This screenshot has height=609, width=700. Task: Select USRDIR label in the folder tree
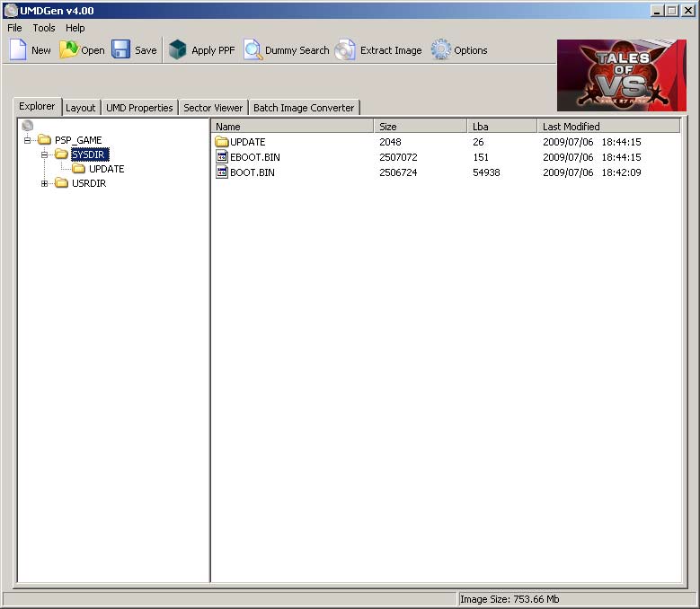(x=89, y=183)
